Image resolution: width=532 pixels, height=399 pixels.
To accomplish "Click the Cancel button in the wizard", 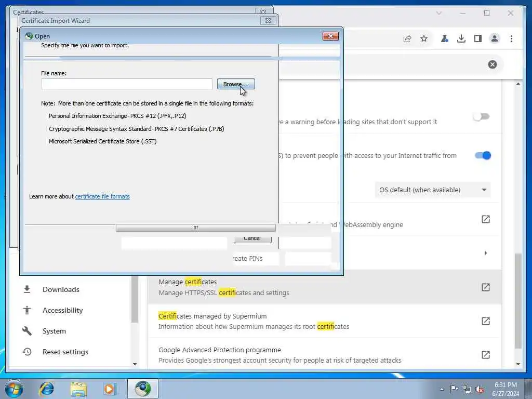I will 252,238.
